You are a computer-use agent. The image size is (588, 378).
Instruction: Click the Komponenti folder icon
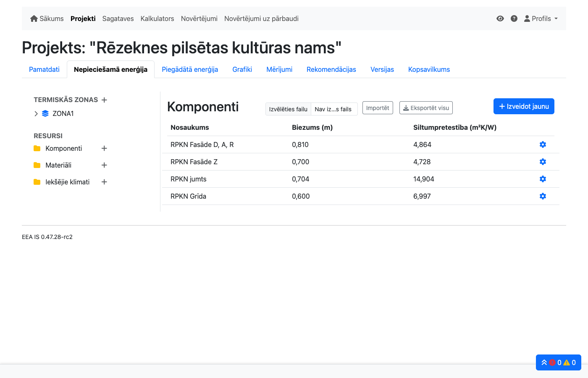[37, 148]
